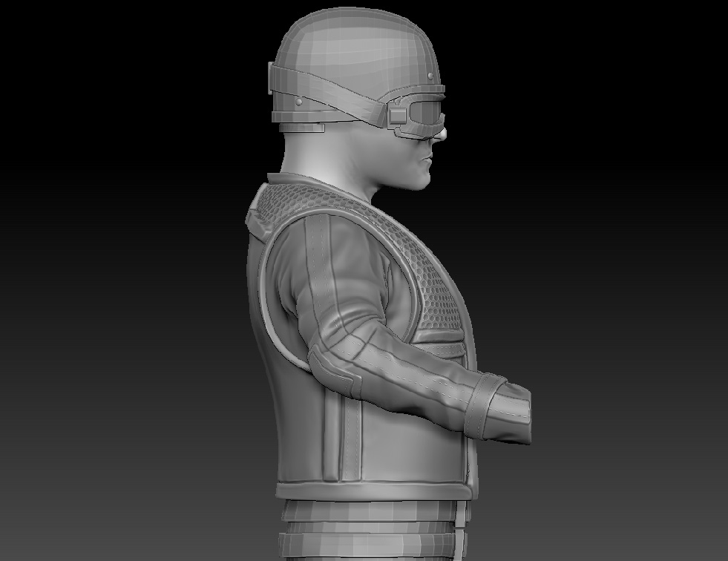Click the goggle strap buckle
The height and width of the screenshot is (561, 728).
(398, 115)
